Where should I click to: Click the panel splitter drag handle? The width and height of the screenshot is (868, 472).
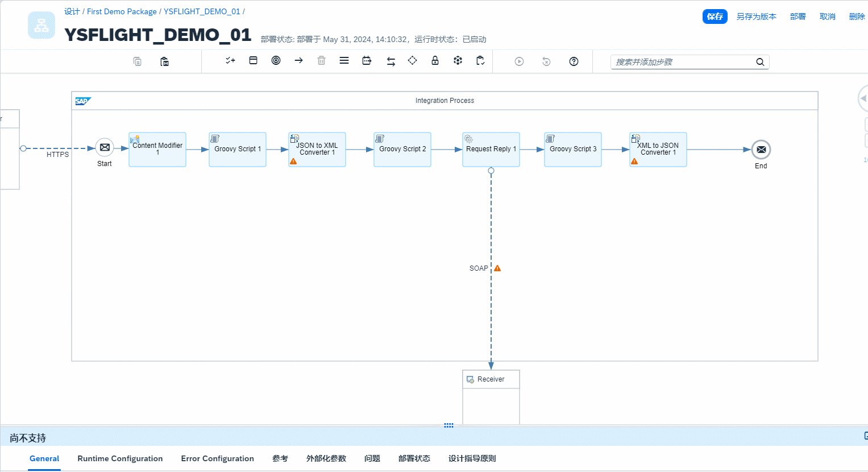tap(448, 425)
